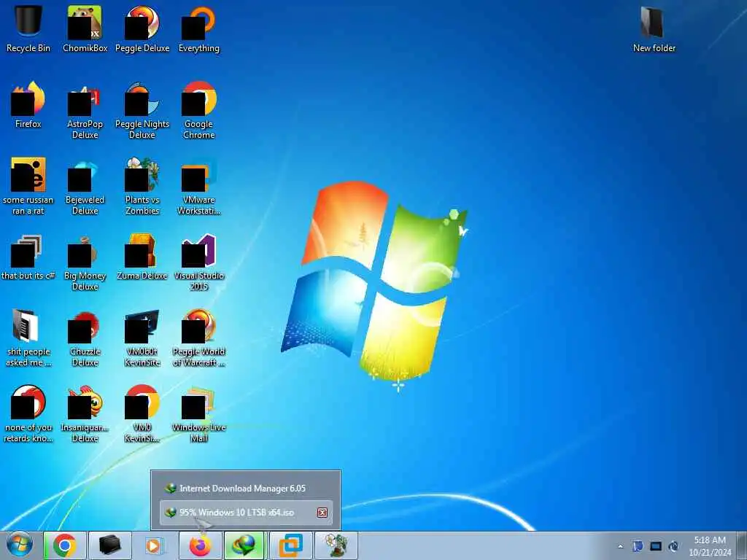Switch to VMware Workstation in taskbar
The width and height of the screenshot is (747, 560).
290,545
